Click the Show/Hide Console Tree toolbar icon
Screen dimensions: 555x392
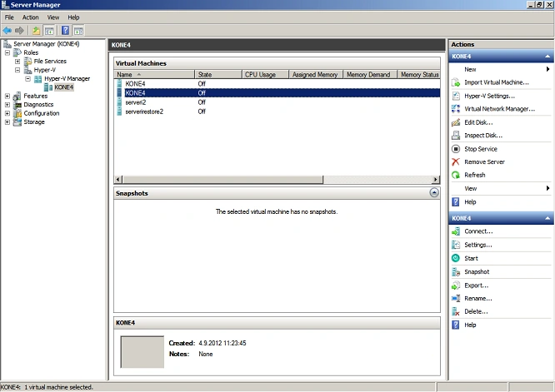[x=49, y=31]
